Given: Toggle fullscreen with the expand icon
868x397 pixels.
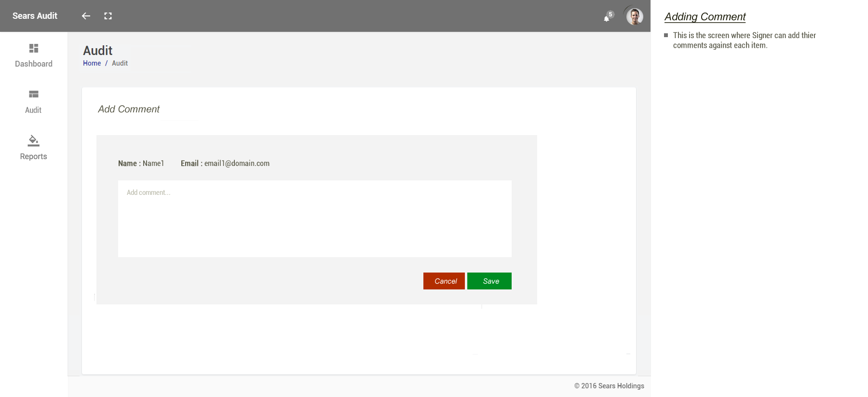Looking at the screenshot, I should (x=108, y=16).
